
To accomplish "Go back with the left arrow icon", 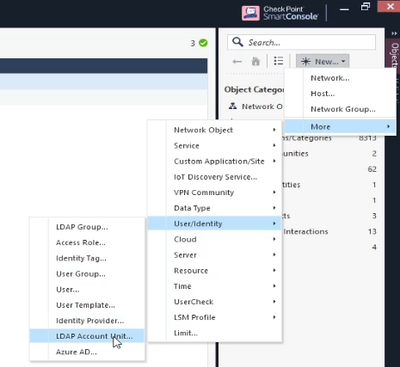I will pos(237,62).
